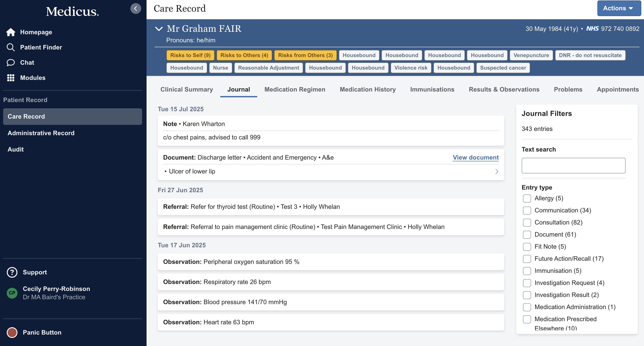Viewport: 644px width, 346px height.
Task: Tick the Consultation (82) checkbox
Action: (527, 222)
